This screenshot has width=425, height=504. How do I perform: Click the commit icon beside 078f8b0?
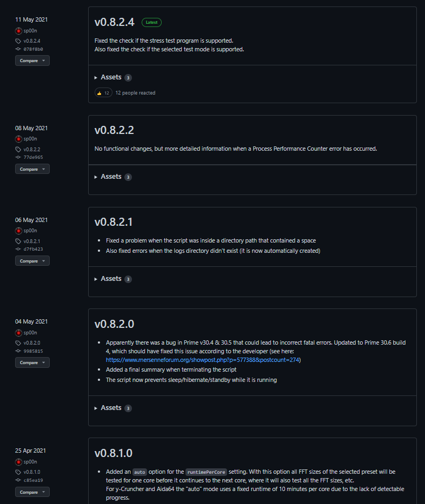coord(18,49)
